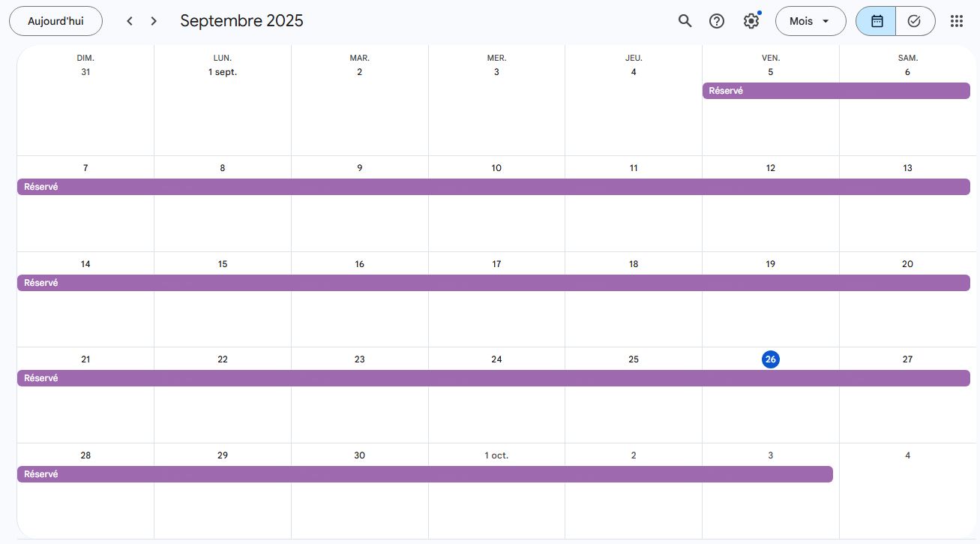
Task: Open day view for 1 sept.
Action: point(223,72)
